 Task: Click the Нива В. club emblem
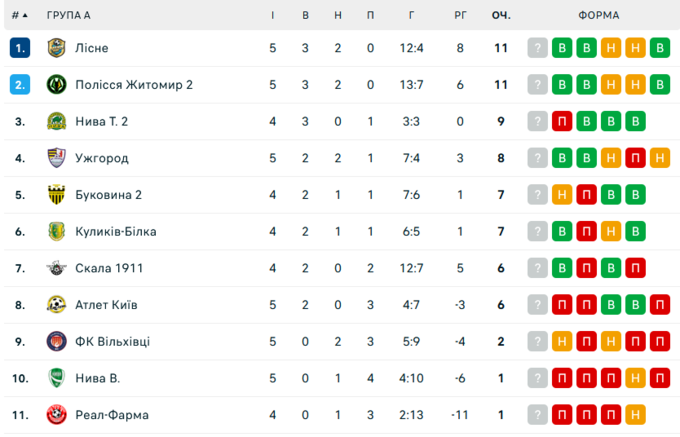56,378
